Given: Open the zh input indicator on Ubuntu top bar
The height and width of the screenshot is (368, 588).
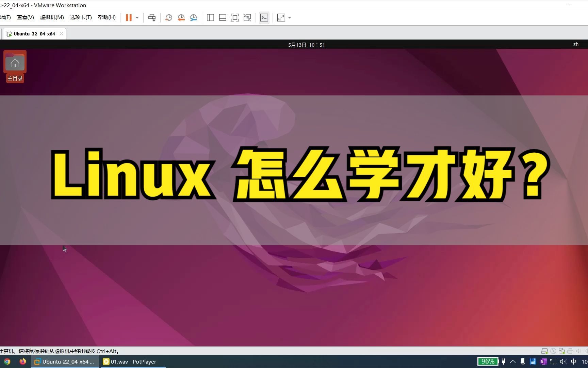Looking at the screenshot, I should [x=576, y=44].
